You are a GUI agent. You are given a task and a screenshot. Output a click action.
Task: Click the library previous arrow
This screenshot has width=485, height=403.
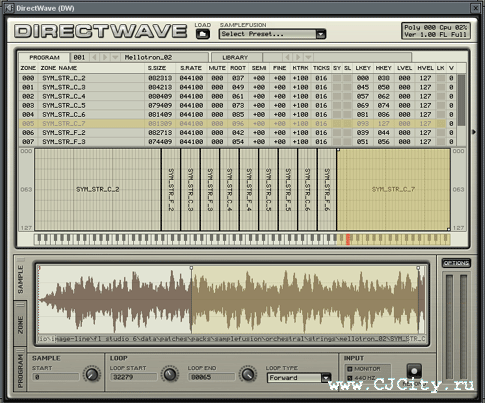click(287, 57)
